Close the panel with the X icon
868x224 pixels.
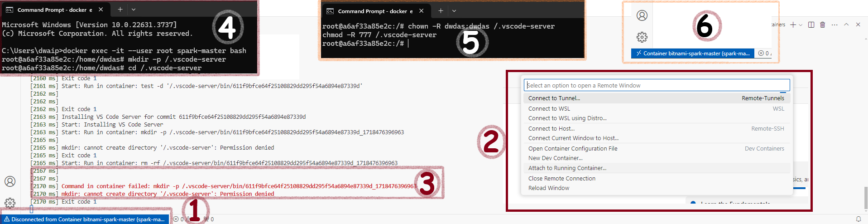(x=858, y=24)
